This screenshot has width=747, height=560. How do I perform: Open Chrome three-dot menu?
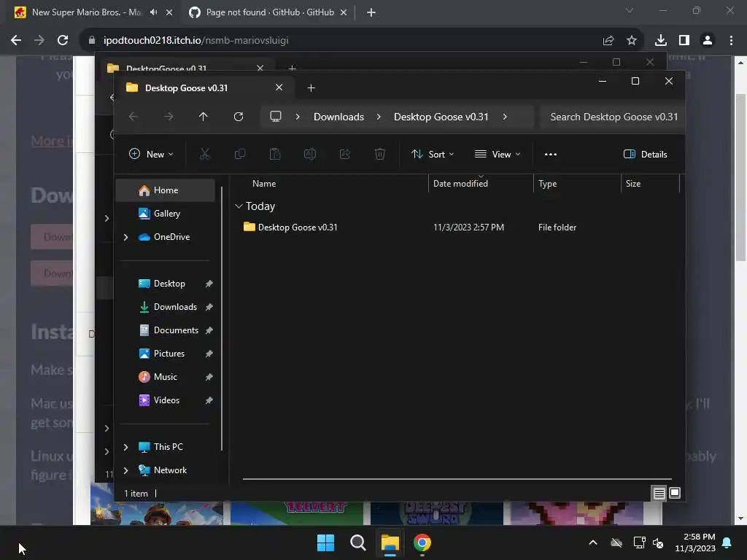pos(731,41)
